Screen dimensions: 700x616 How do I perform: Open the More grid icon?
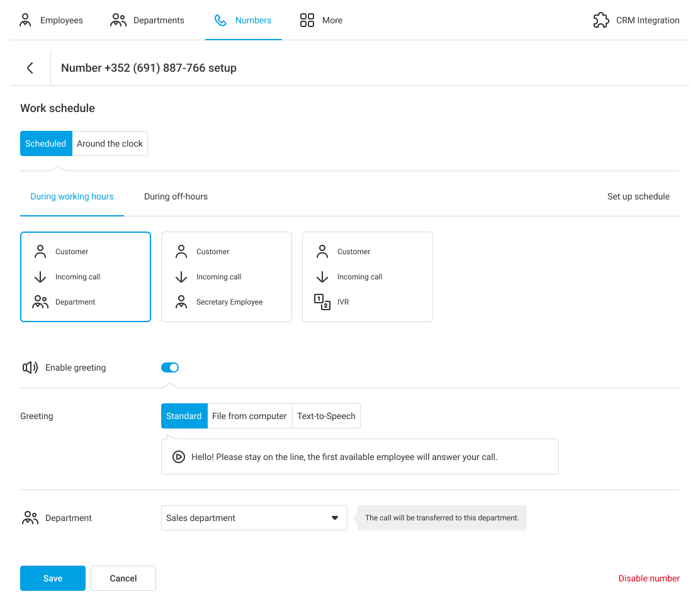pos(307,20)
